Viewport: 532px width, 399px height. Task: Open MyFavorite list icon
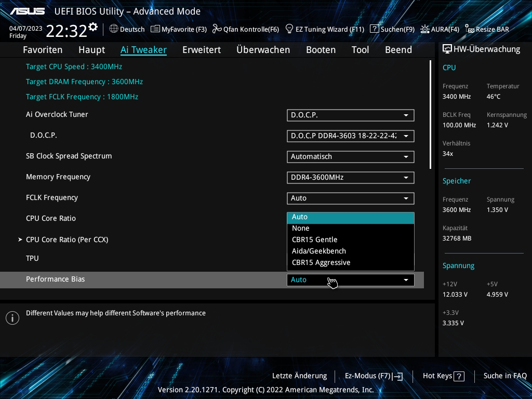click(x=155, y=29)
